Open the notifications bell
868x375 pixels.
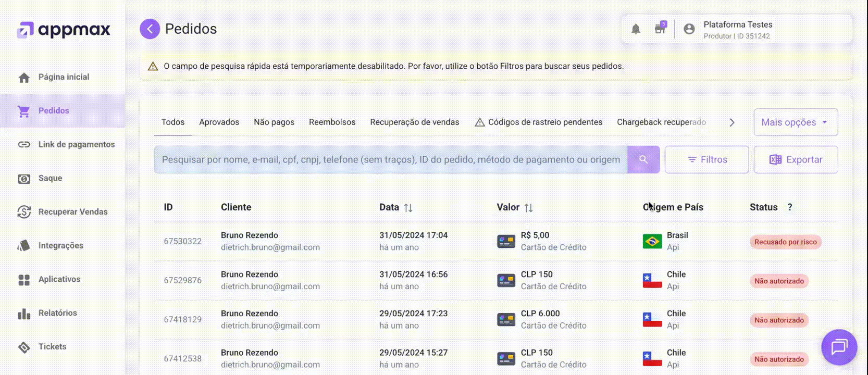coord(636,29)
